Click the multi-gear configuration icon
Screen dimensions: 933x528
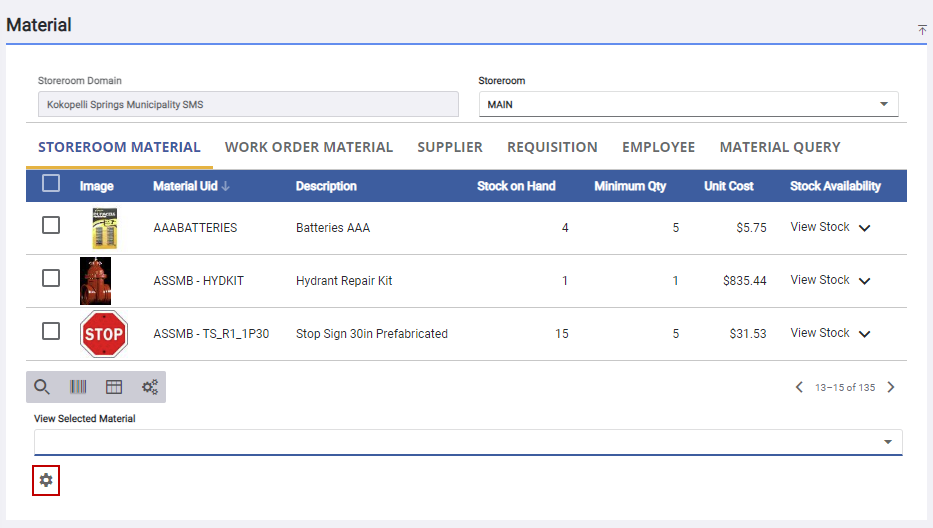(x=150, y=387)
